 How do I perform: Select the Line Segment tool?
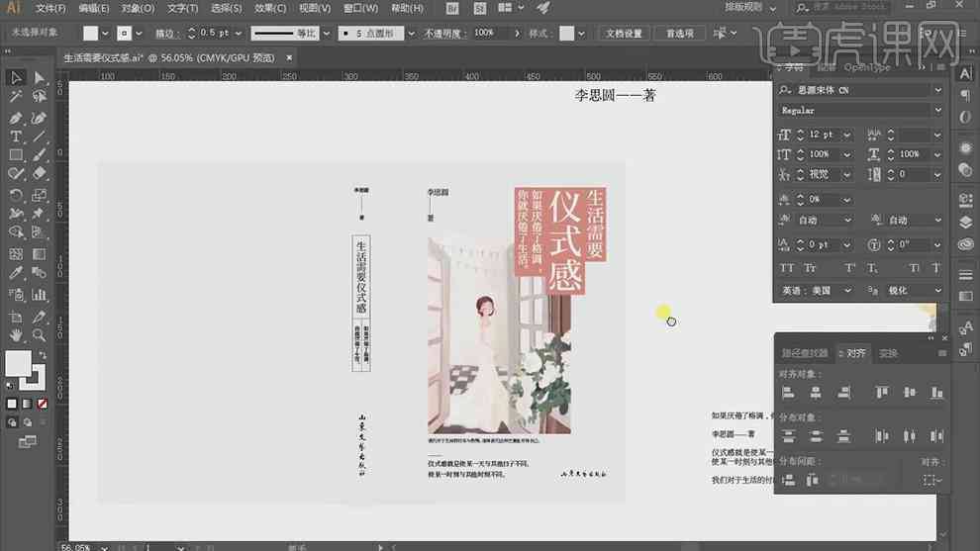click(39, 137)
